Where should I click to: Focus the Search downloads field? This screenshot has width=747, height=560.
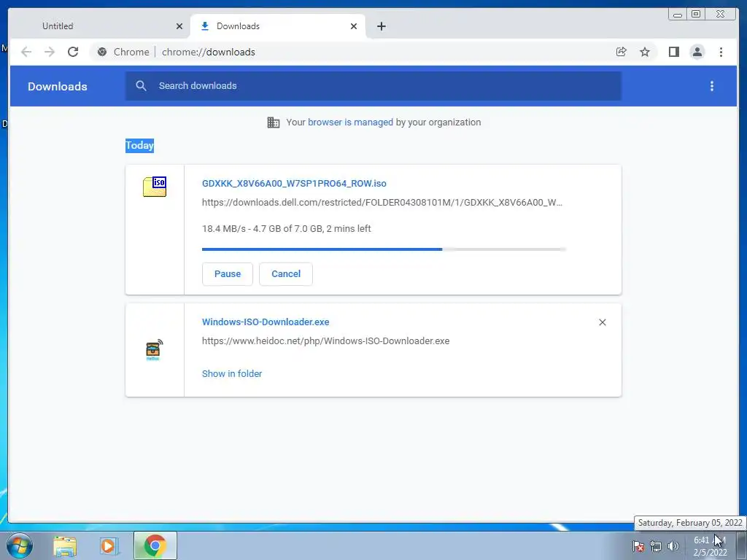point(373,86)
